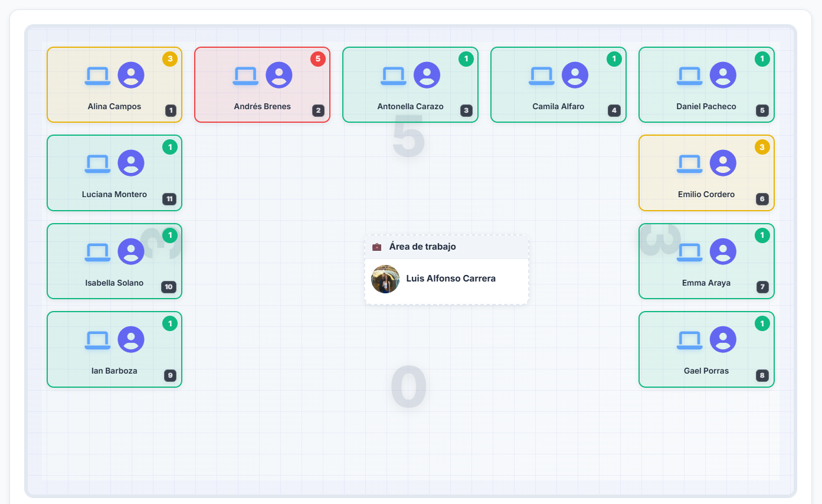The width and height of the screenshot is (822, 504).
Task: Click the Área de trabajo header
Action: click(423, 247)
